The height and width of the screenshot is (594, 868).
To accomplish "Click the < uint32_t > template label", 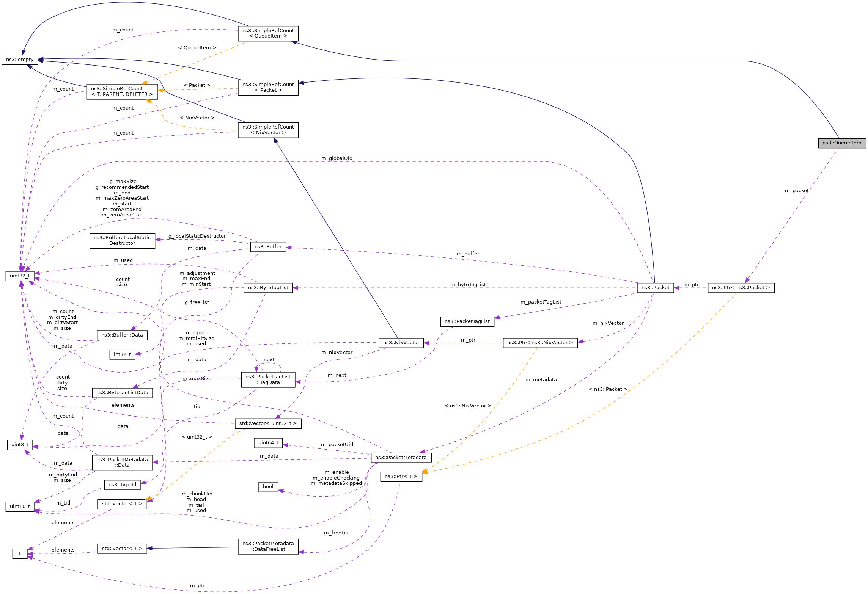I will (x=197, y=437).
